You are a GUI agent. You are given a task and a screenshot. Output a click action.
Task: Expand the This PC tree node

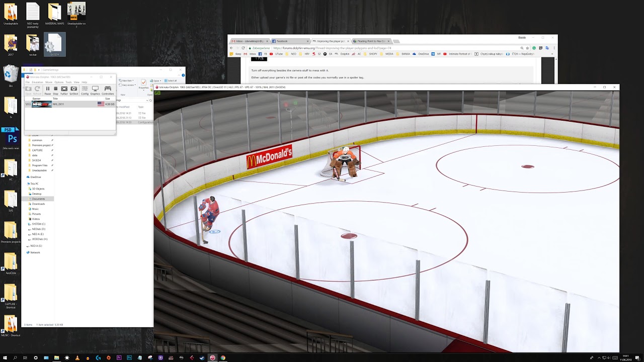34,184
